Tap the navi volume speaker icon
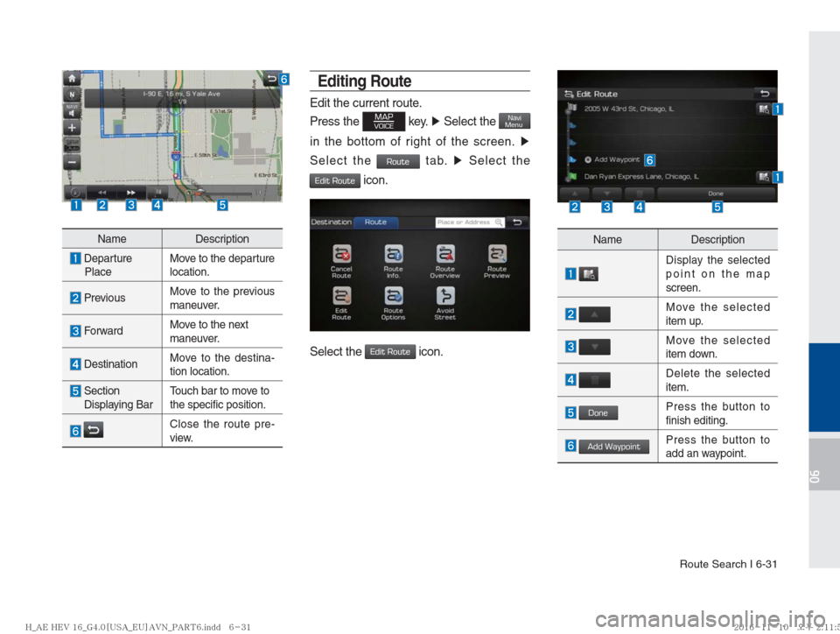The height and width of the screenshot is (634, 840). [72, 111]
